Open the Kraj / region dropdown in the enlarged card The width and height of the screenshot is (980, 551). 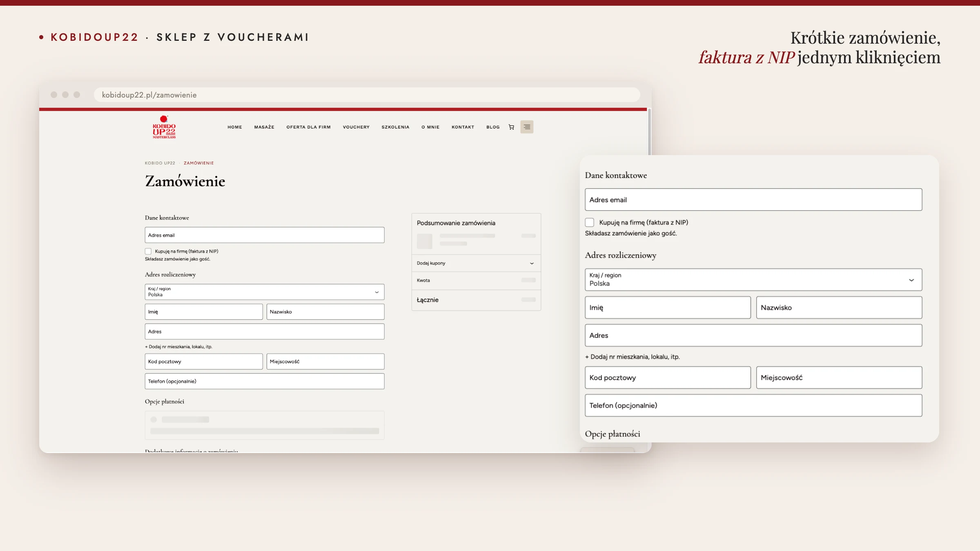pyautogui.click(x=753, y=280)
